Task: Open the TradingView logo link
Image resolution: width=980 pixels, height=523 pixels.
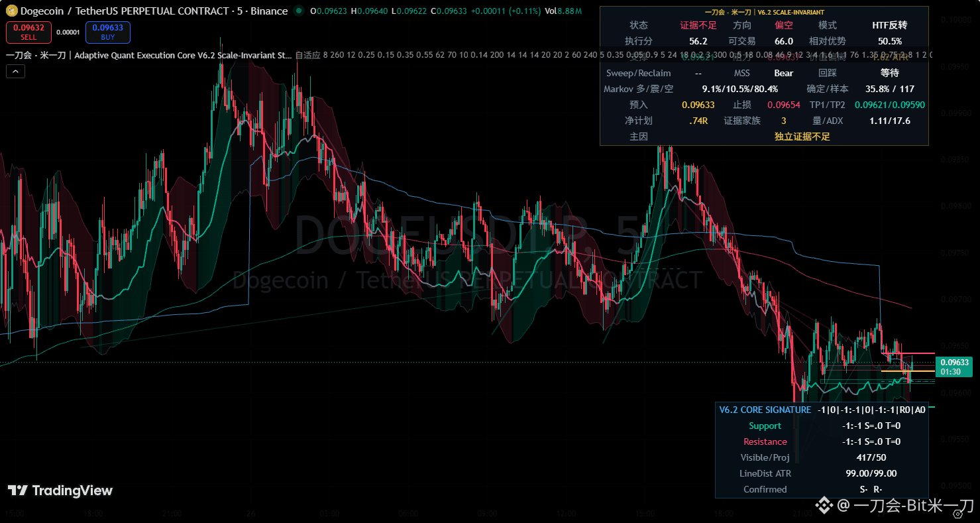Action: (60, 491)
